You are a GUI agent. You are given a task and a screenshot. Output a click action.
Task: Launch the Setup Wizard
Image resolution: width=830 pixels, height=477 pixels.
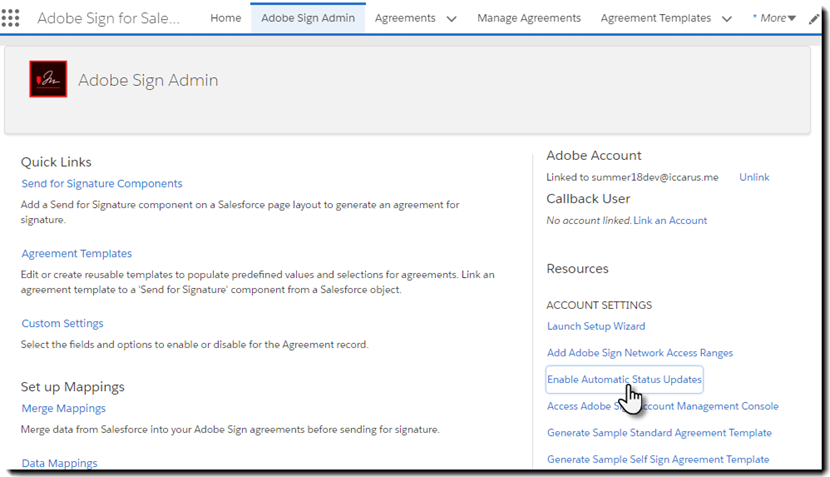pyautogui.click(x=596, y=326)
